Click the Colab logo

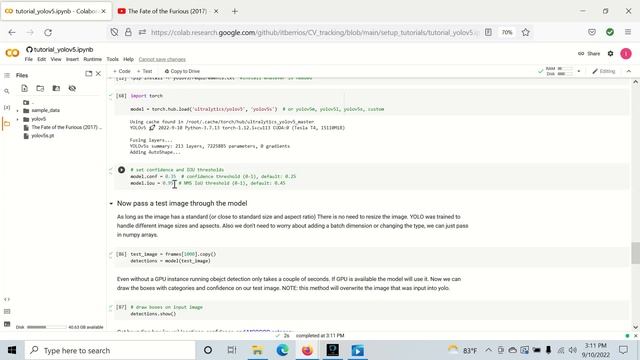point(12,53)
